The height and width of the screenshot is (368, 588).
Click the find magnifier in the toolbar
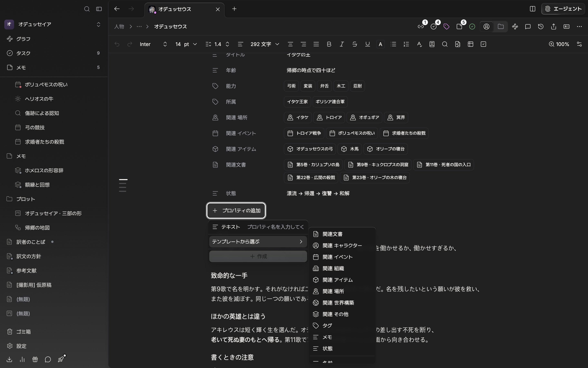[x=445, y=44]
